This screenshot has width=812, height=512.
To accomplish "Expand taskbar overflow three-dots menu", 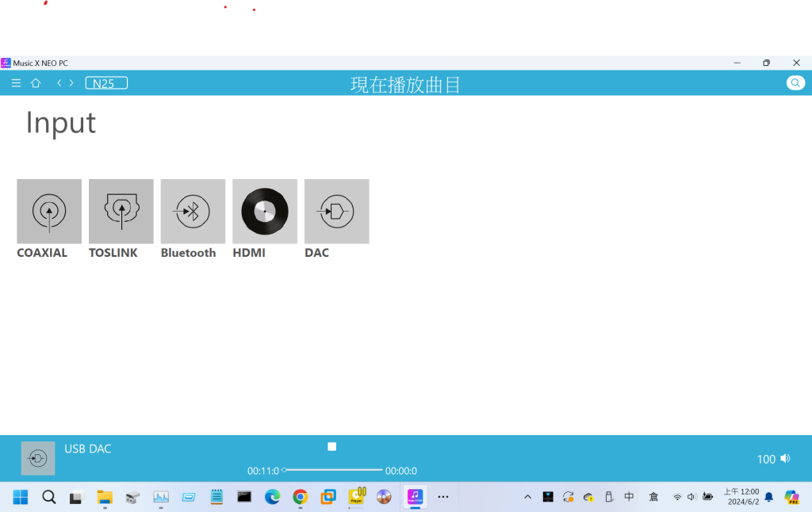I will (443, 497).
